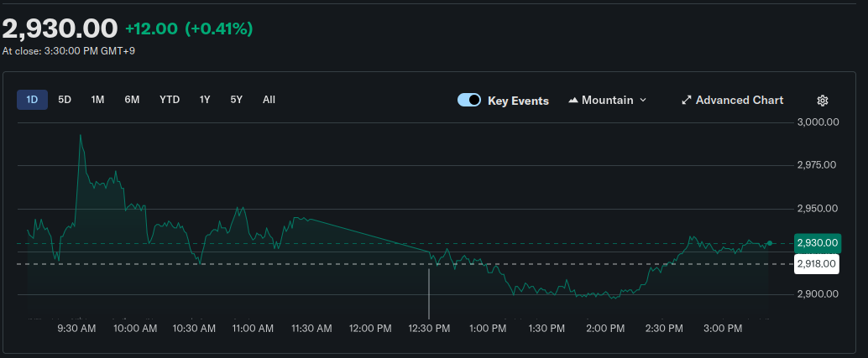Click the large 2,930.00 price heading

pyautogui.click(x=60, y=29)
